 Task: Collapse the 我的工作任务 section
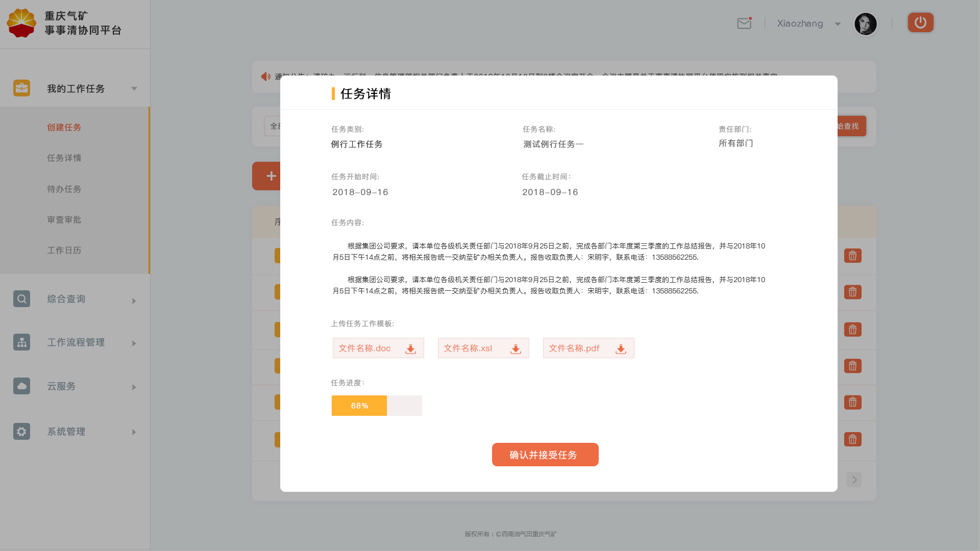[x=134, y=88]
